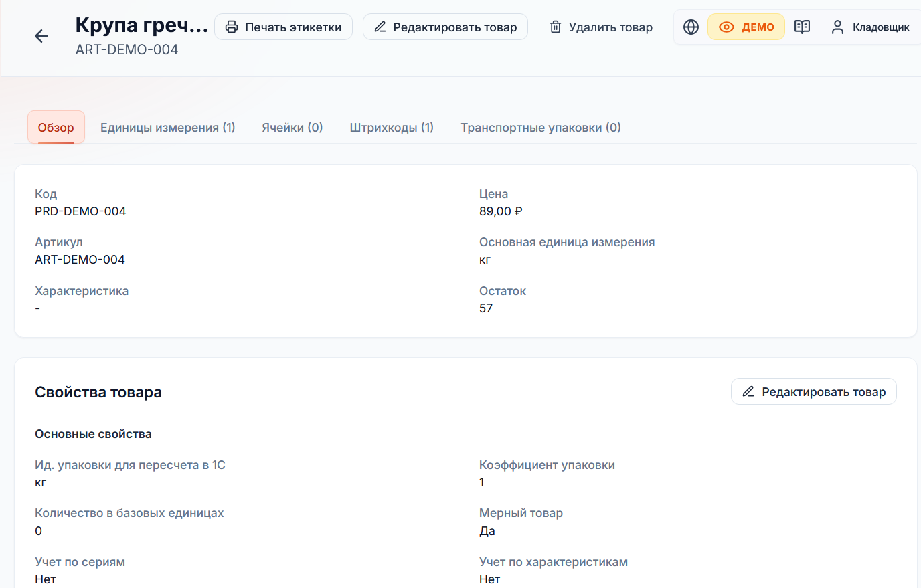The width and height of the screenshot is (921, 588).
Task: Open the Кладовщик user menu
Action: click(869, 27)
